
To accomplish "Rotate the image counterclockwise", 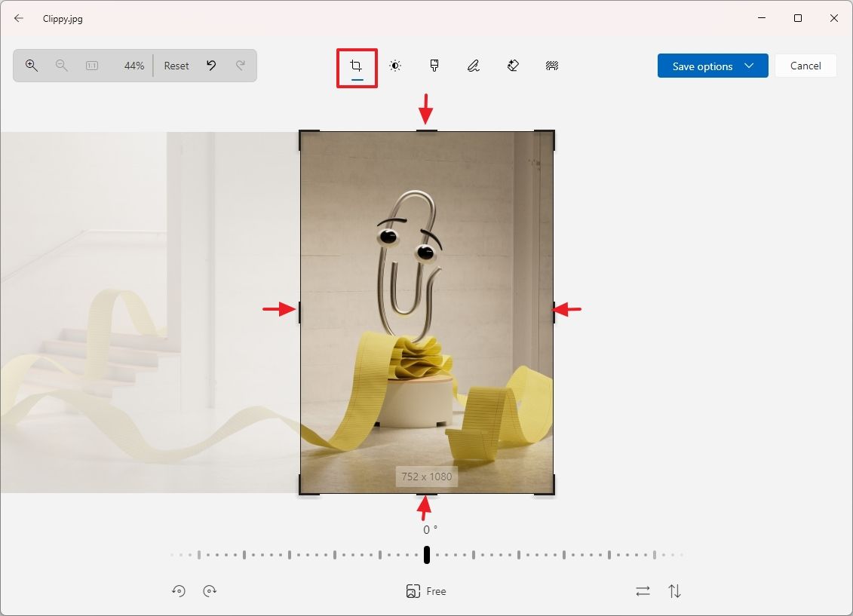I will [179, 591].
